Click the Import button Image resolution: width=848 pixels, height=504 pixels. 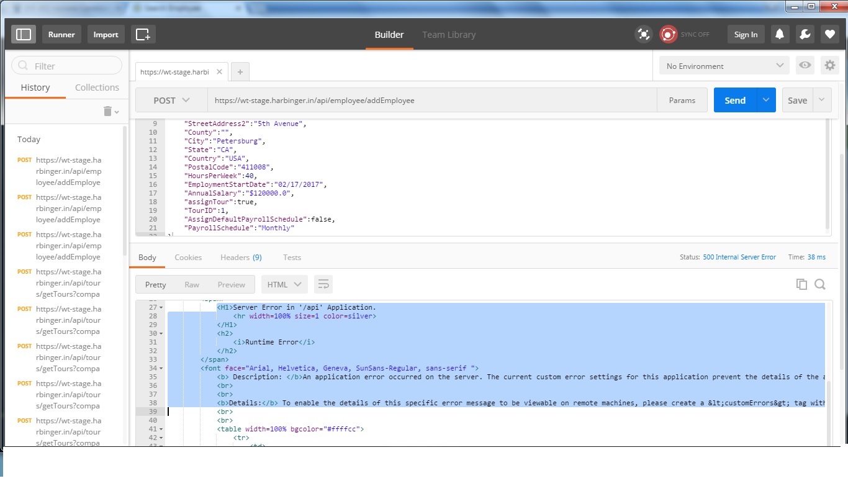tap(106, 34)
